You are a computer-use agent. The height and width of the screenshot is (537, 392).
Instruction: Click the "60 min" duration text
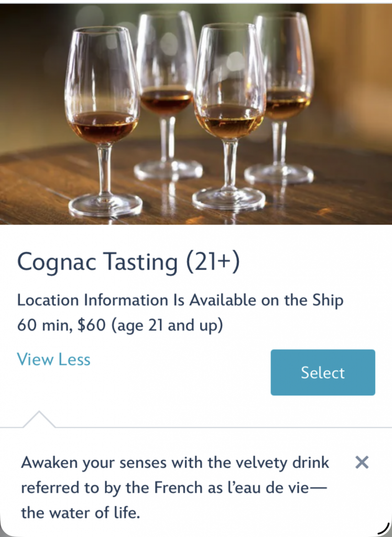click(x=43, y=326)
